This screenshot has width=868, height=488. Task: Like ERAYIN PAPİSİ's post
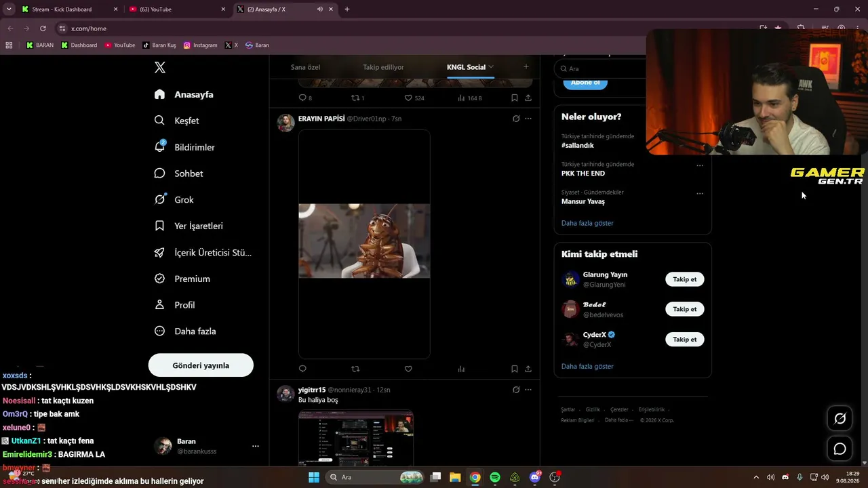408,369
